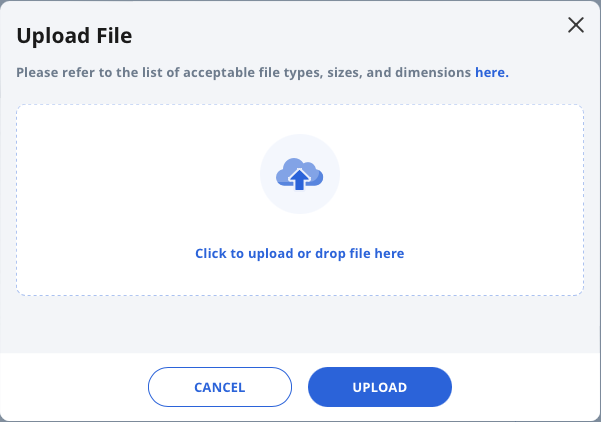Browse files via the cloud arrow graphic

[x=300, y=174]
